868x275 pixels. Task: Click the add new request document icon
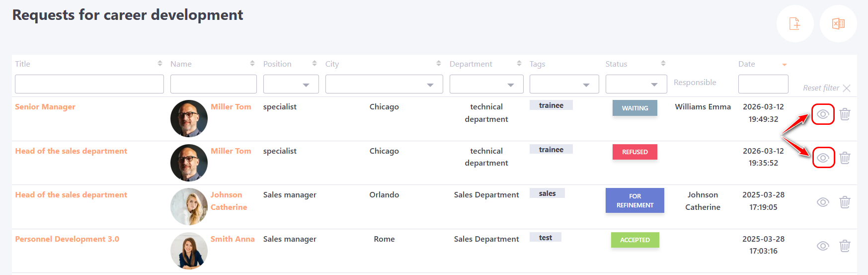click(794, 23)
